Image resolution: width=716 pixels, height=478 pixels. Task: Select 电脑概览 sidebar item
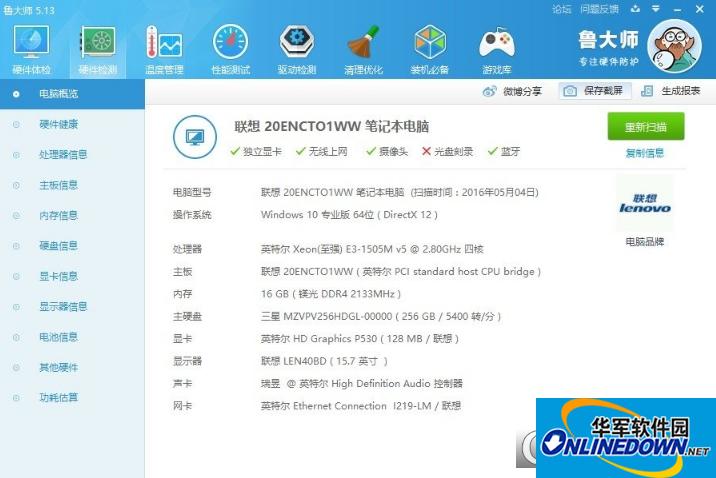coord(72,94)
